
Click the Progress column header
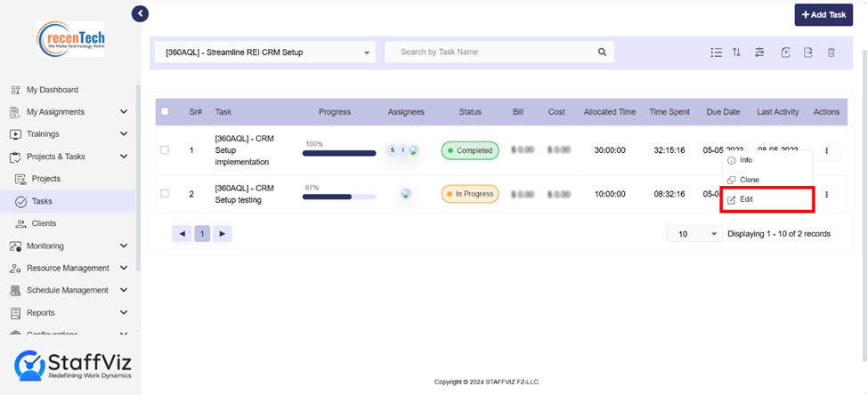click(x=335, y=112)
